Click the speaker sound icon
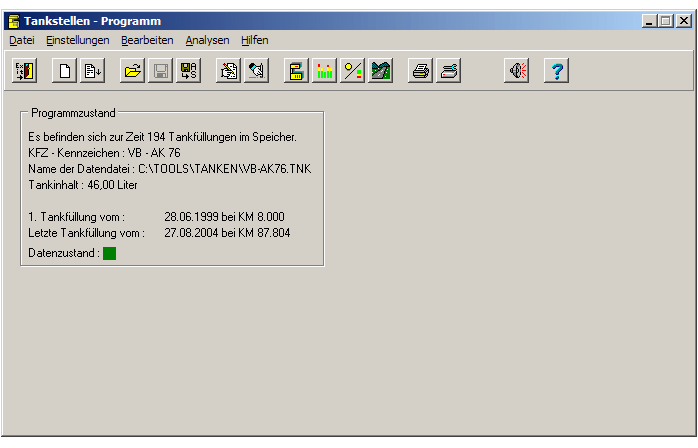This screenshot has width=698, height=448. (x=516, y=71)
